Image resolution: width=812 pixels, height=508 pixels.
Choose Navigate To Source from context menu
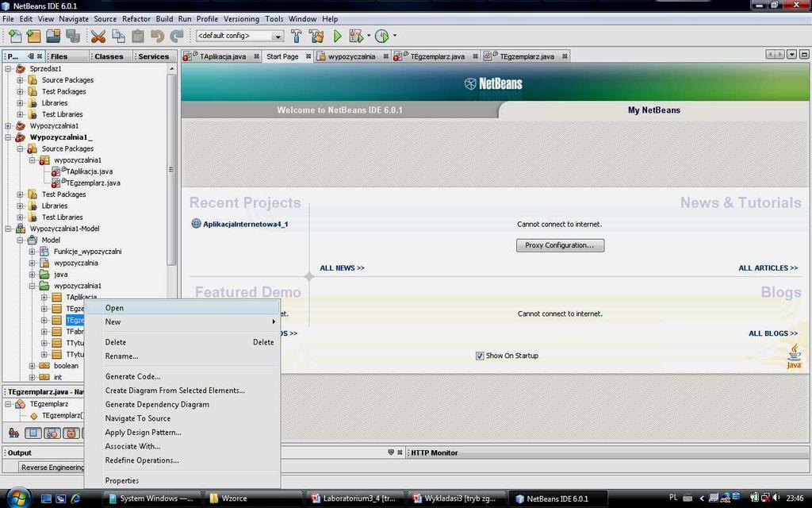pyautogui.click(x=183, y=418)
